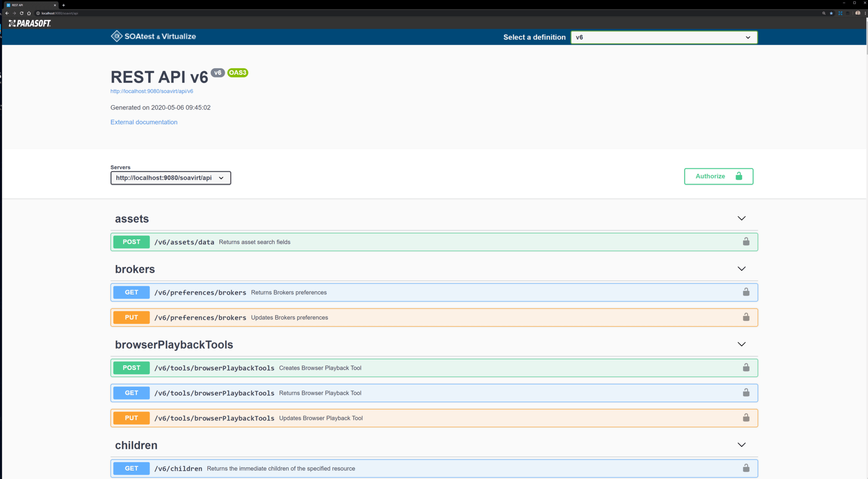Click lock icon on PUT browserPlaybackTools row

[746, 417]
